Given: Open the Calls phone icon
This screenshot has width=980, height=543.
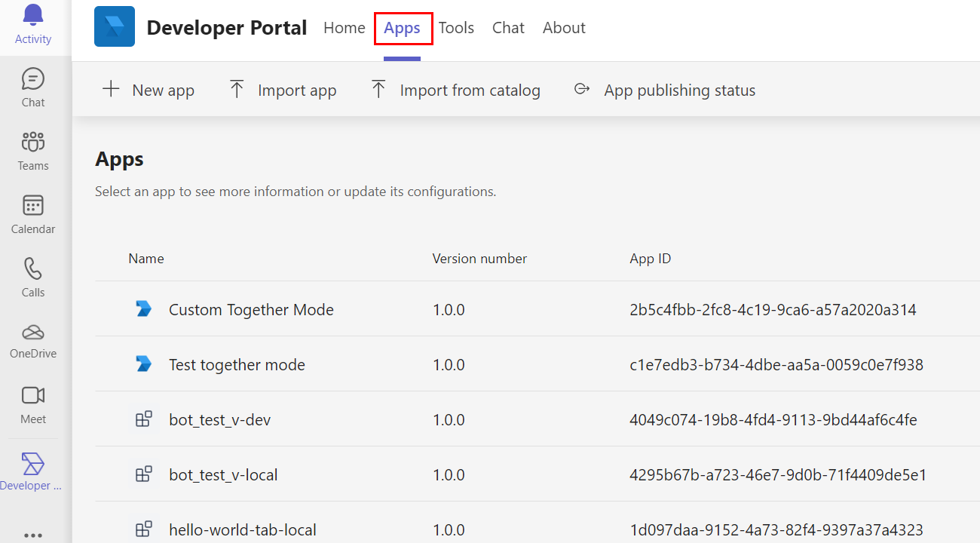Looking at the screenshot, I should click(x=33, y=268).
